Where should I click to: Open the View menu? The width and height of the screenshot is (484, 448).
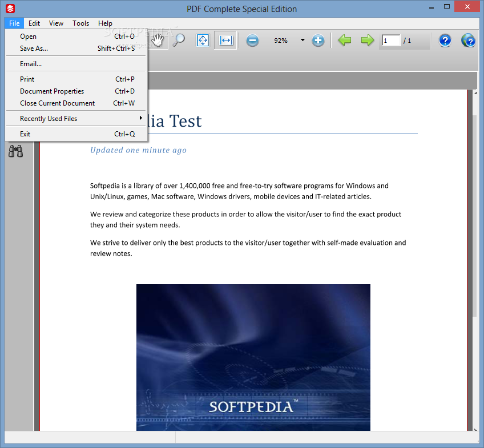coord(56,23)
